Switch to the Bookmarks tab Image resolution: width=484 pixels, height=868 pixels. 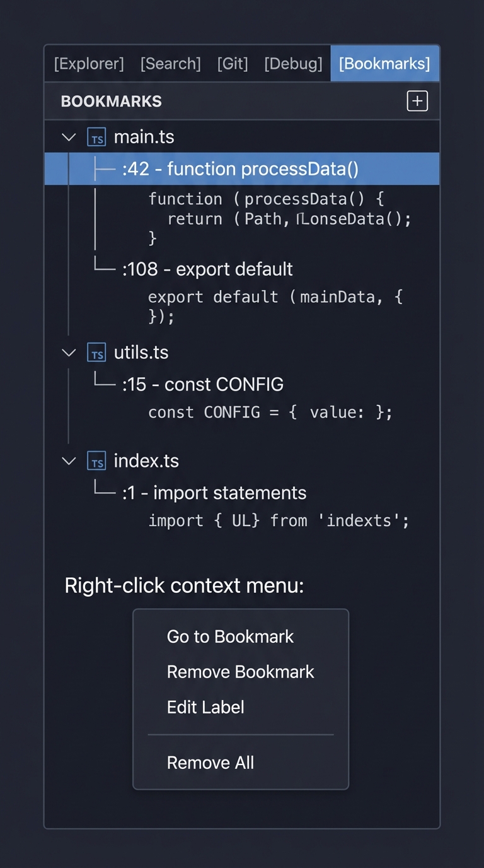point(384,63)
